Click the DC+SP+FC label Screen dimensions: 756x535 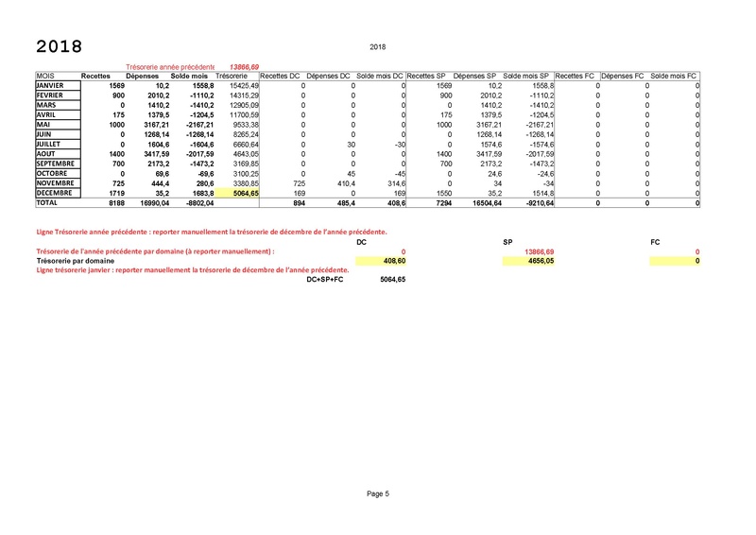[326, 280]
